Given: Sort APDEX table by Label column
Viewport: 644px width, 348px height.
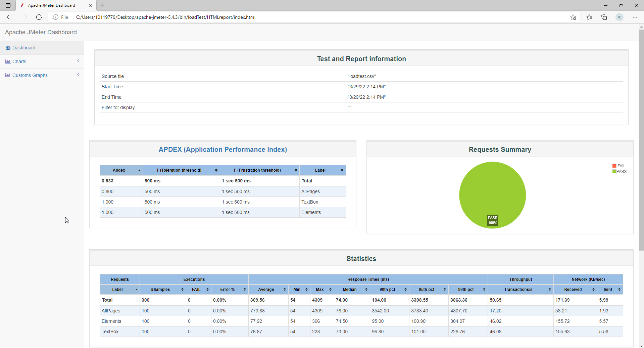Looking at the screenshot, I should (x=323, y=170).
